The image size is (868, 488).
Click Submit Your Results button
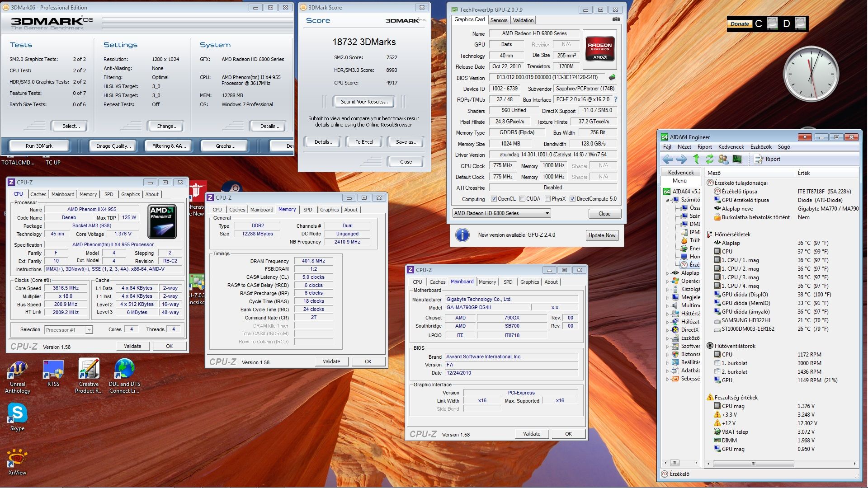364,102
